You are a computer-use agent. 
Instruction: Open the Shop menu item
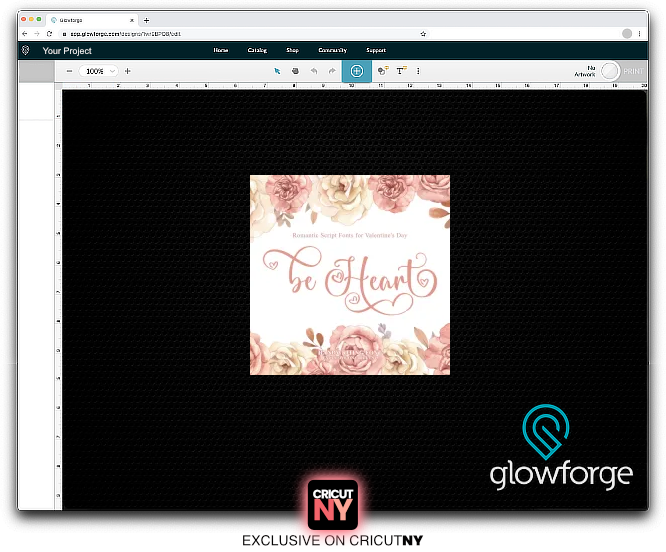293,50
